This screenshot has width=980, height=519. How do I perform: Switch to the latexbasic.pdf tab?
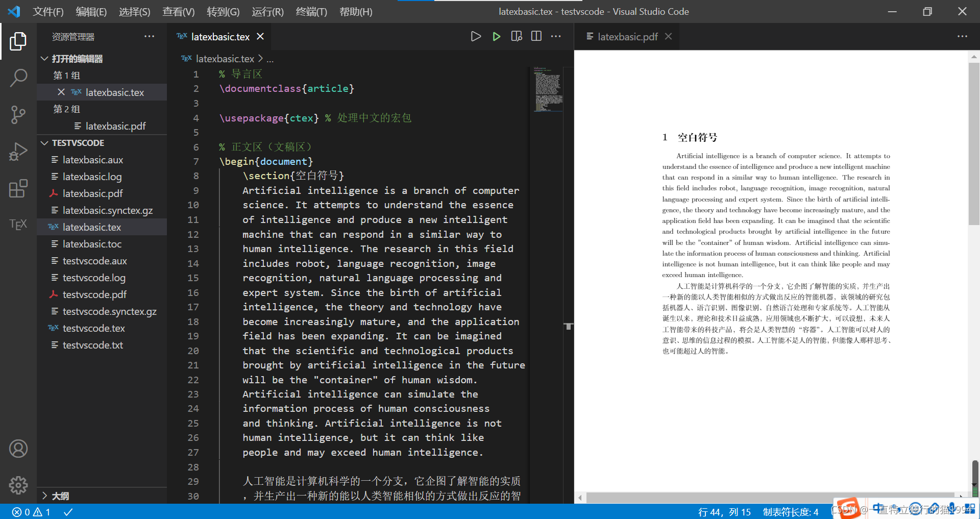coord(628,36)
